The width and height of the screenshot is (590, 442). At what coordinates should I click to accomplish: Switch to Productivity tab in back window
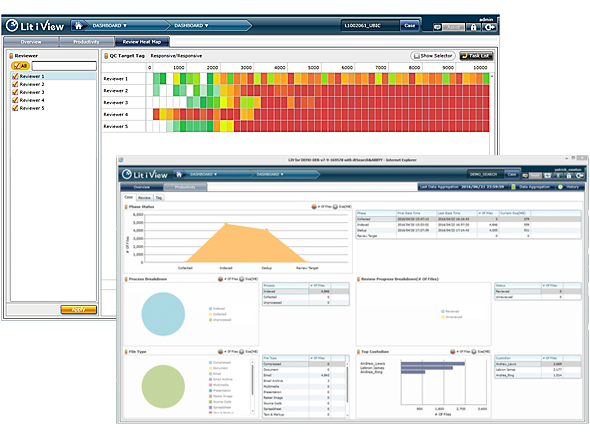pos(86,42)
